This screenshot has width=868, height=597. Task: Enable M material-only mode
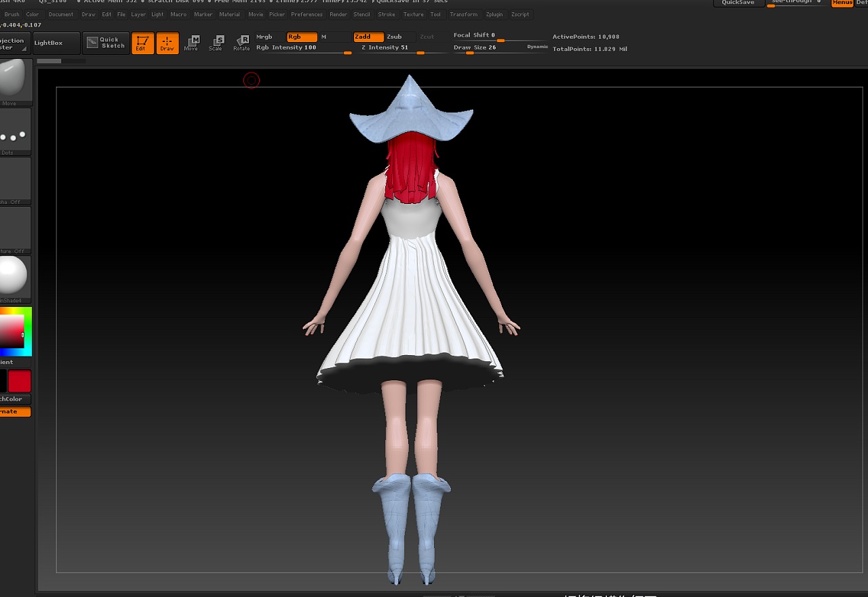coord(335,37)
